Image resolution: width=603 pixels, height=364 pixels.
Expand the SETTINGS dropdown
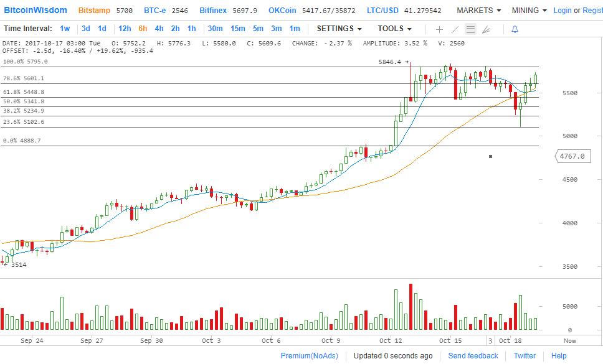(339, 29)
